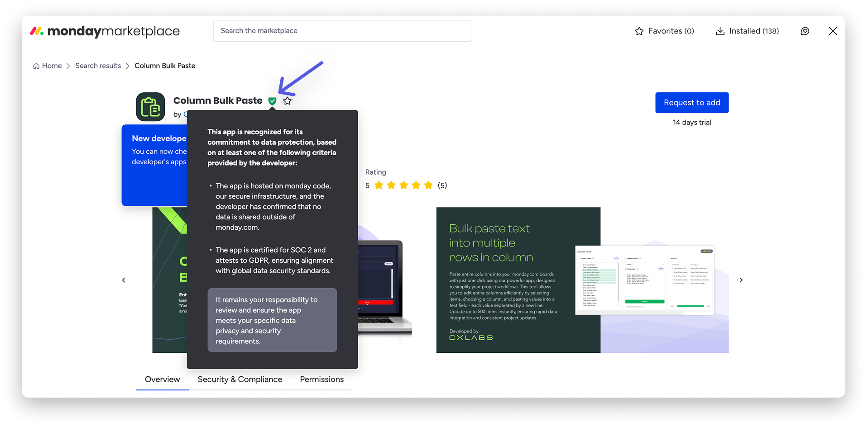868x427 pixels.
Task: Click the Column Bulk Paste breadcrumb text
Action: coord(165,66)
